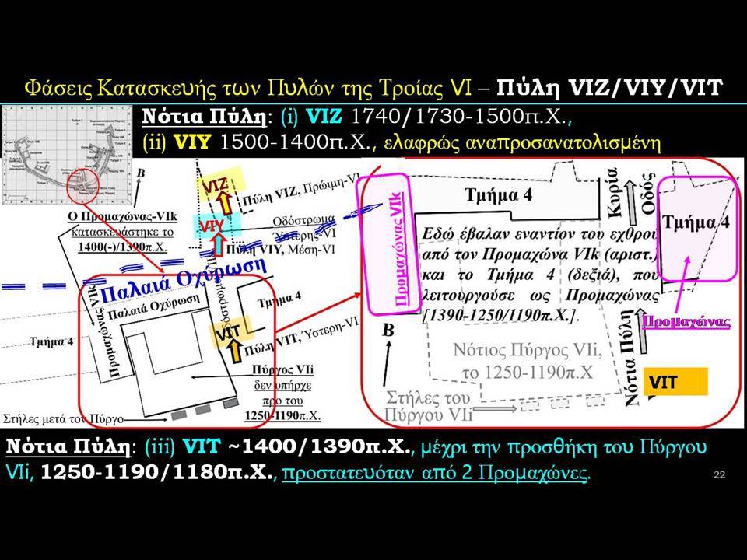The width and height of the screenshot is (747, 560).
Task: Click Τμήμα 4 label above the italic paragraph
Action: tap(498, 195)
